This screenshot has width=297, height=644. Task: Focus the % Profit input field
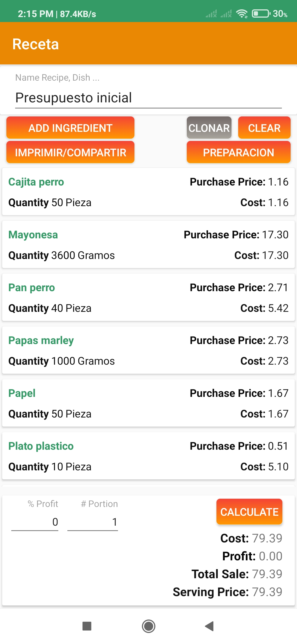pyautogui.click(x=35, y=522)
